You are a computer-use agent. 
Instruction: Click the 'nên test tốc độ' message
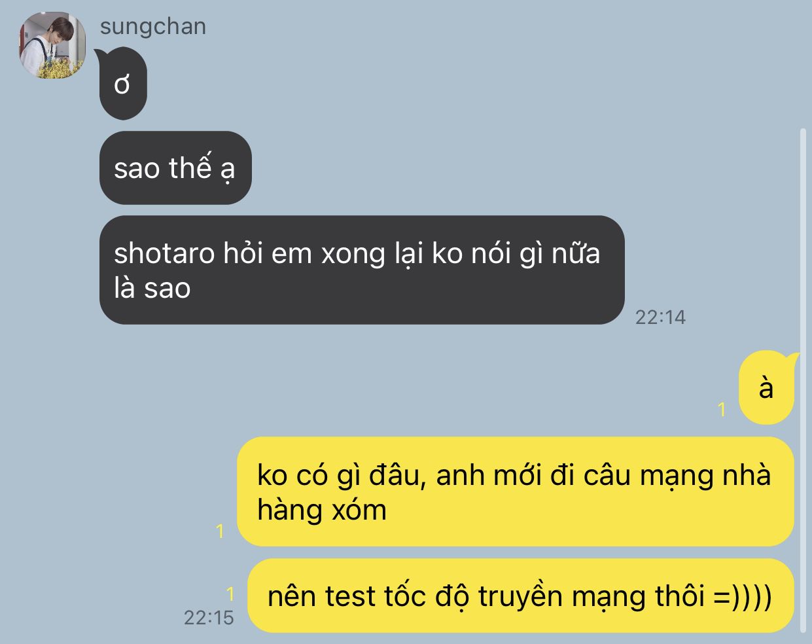click(521, 596)
